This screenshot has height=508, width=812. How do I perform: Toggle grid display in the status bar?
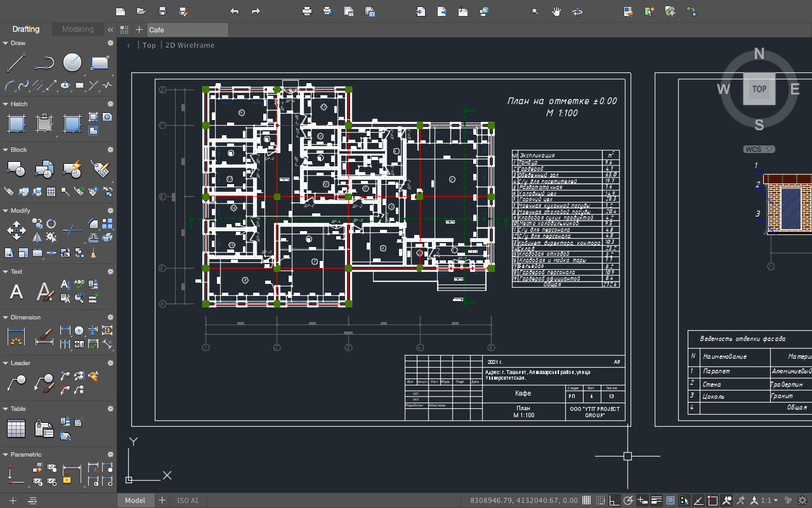[x=585, y=500]
